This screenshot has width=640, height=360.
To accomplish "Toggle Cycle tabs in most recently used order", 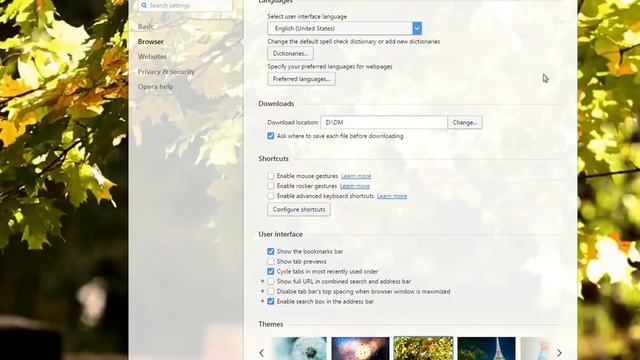I will [271, 271].
